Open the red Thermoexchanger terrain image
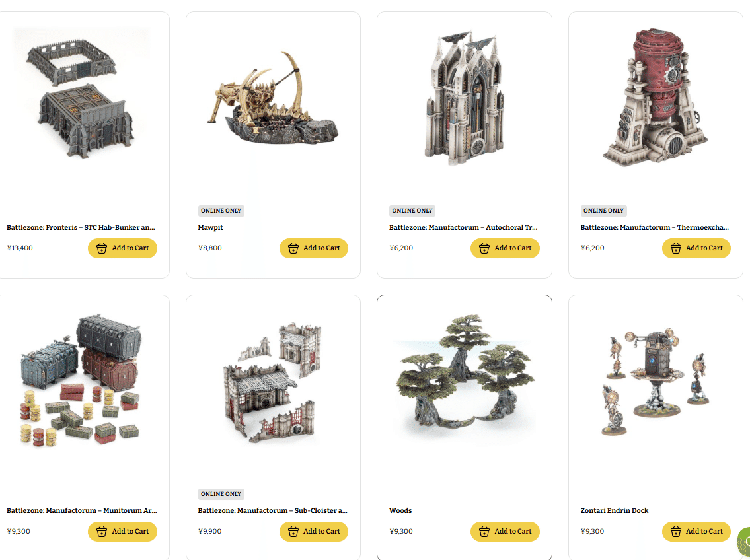 pyautogui.click(x=656, y=97)
